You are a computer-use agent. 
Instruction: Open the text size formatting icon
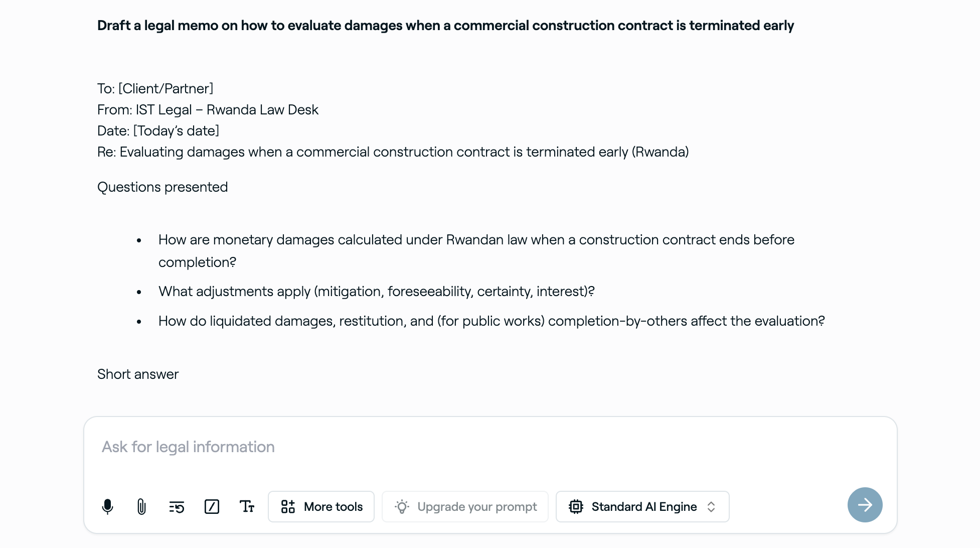247,507
